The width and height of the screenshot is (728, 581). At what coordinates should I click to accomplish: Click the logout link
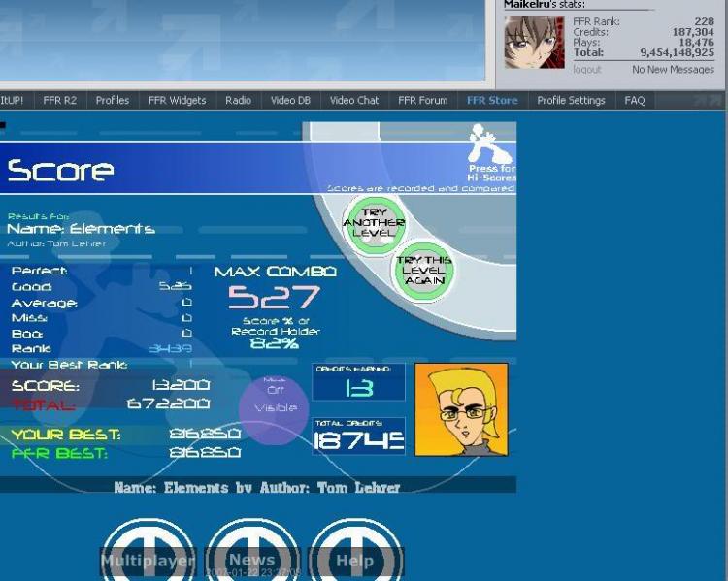(587, 70)
